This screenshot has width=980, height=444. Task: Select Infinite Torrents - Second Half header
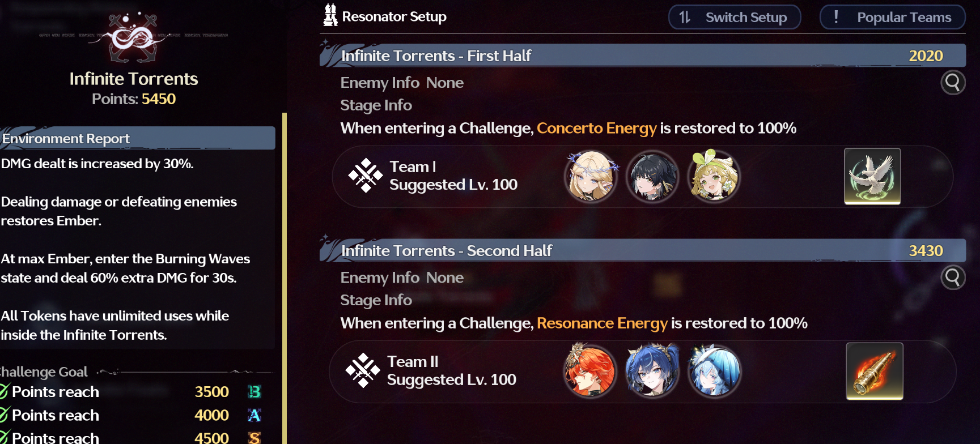[643, 250]
